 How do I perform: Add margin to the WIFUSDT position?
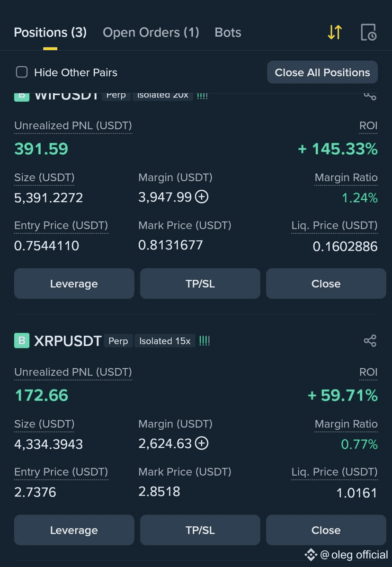tap(201, 197)
